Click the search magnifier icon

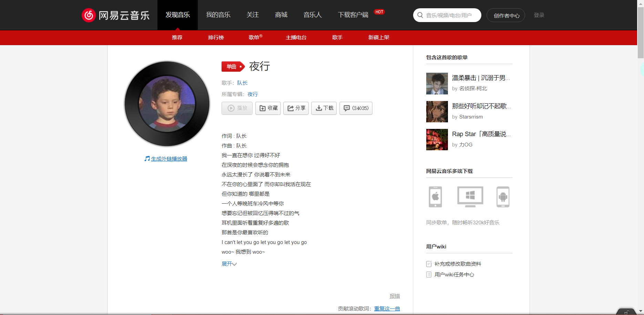click(420, 15)
